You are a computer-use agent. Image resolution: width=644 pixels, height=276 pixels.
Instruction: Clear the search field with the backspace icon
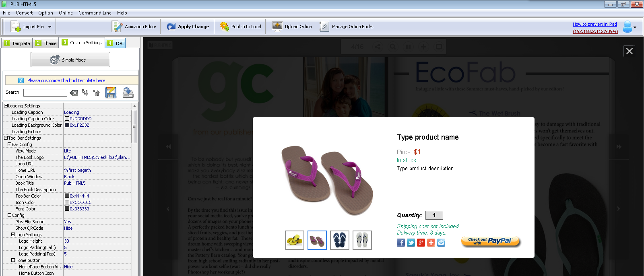pyautogui.click(x=74, y=93)
